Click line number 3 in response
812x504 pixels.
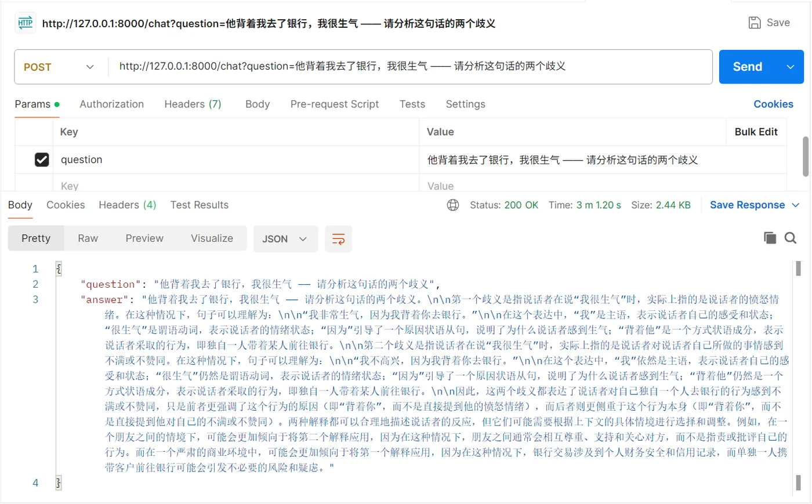pos(35,300)
